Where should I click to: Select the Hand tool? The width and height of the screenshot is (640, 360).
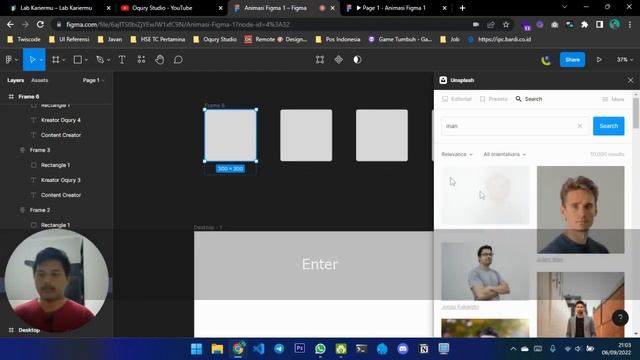[x=160, y=60]
